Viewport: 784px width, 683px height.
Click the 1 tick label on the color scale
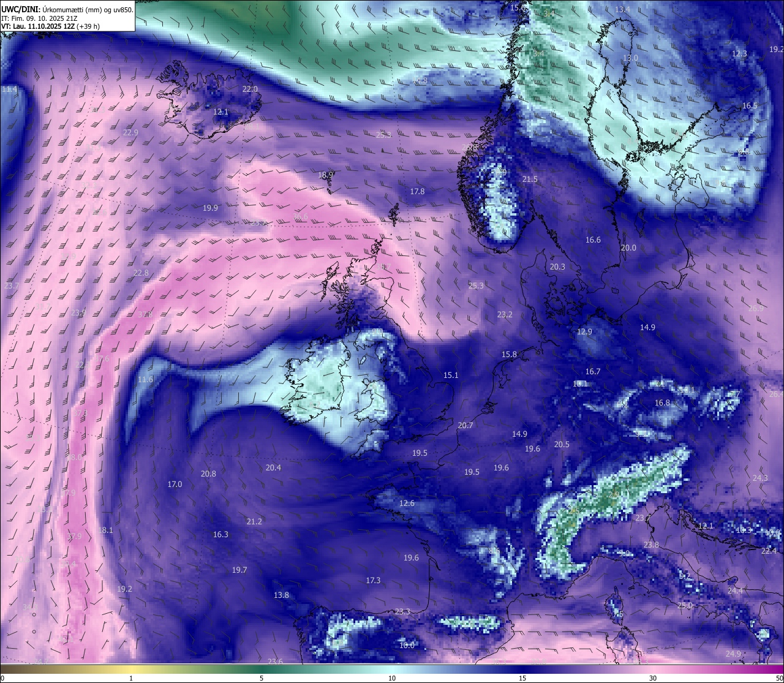[131, 678]
